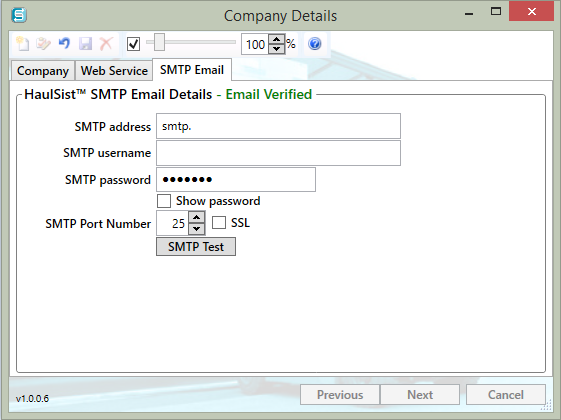The height and width of the screenshot is (420, 561).
Task: Click the SMTP Test button
Action: 196,246
